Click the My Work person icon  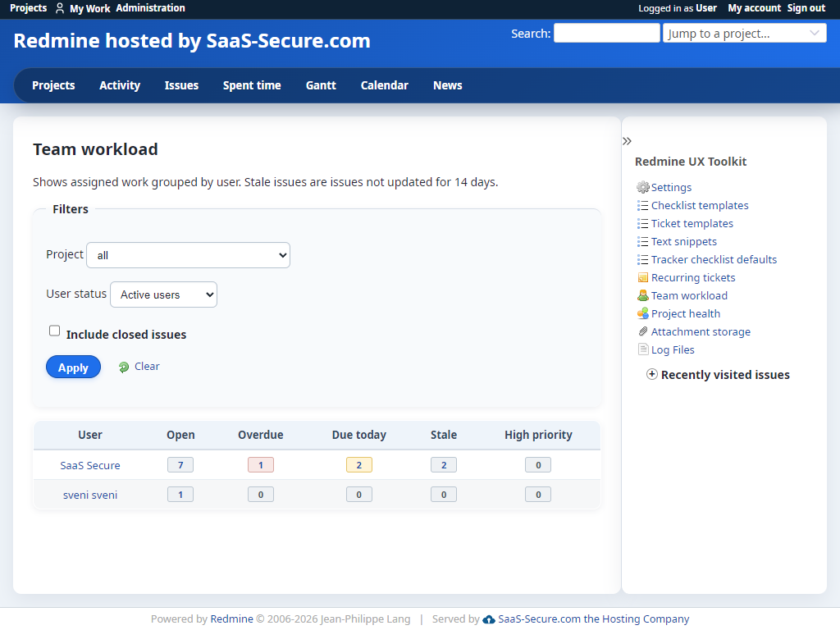click(60, 8)
